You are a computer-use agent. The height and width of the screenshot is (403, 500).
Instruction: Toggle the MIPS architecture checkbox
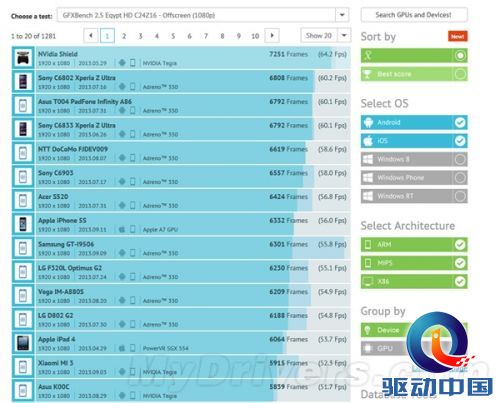tap(460, 263)
